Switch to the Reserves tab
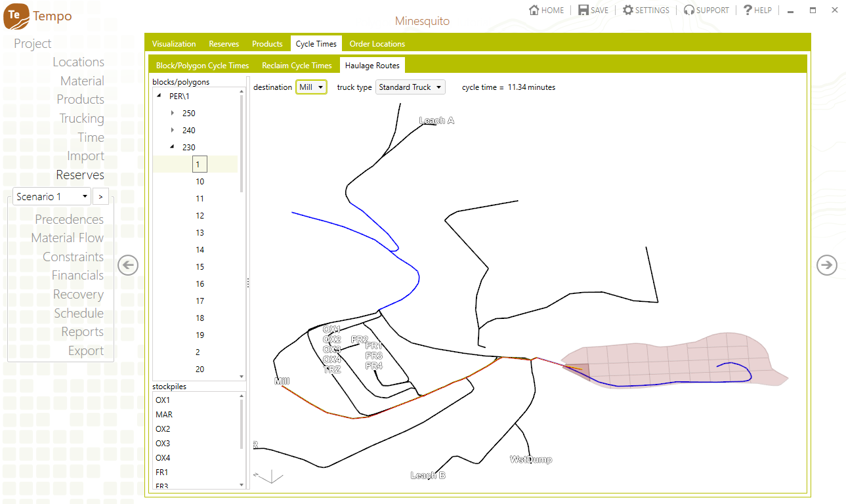 224,44
